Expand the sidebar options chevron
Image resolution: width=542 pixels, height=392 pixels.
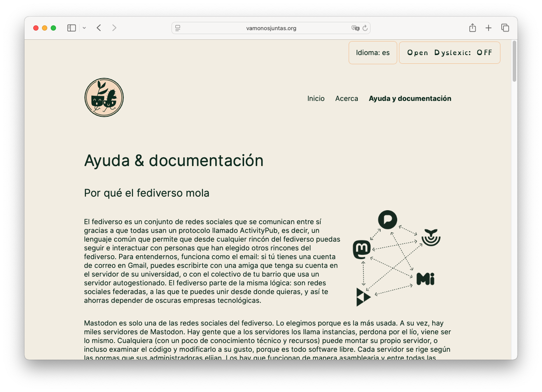pos(84,28)
